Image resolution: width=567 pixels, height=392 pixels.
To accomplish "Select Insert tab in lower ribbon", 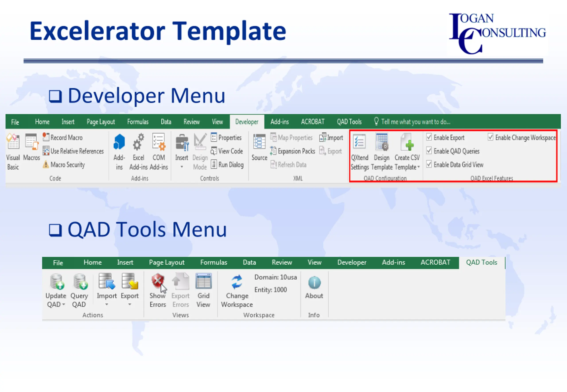I will [125, 263].
